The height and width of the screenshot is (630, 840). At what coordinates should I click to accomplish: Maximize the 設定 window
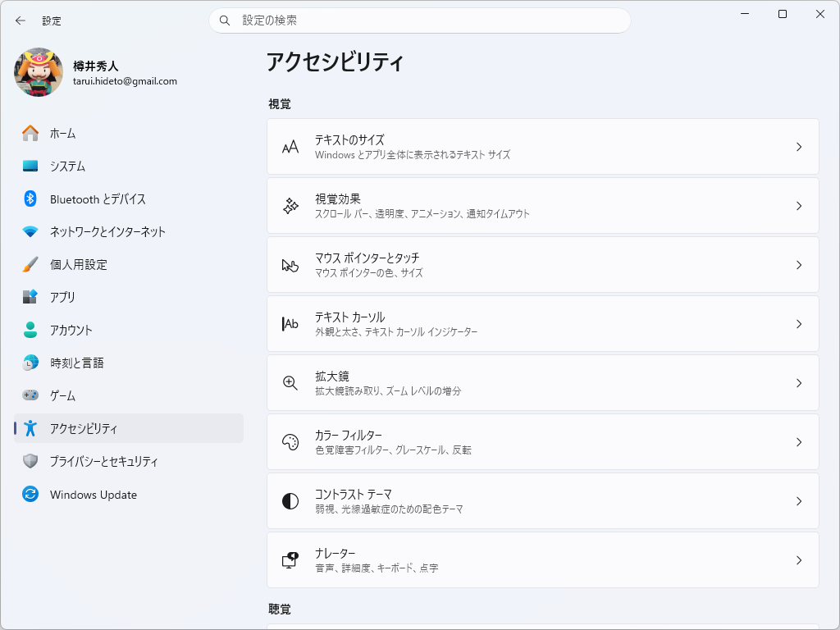782,14
